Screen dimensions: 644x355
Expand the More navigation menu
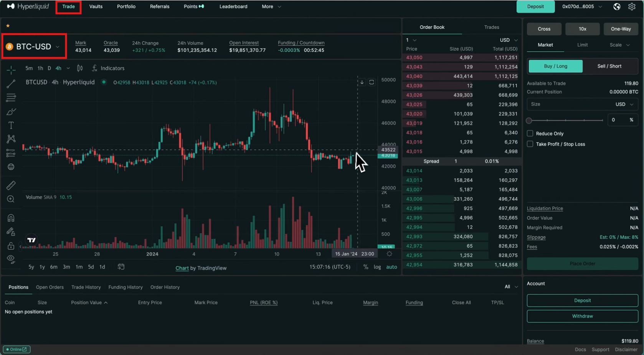coord(271,7)
